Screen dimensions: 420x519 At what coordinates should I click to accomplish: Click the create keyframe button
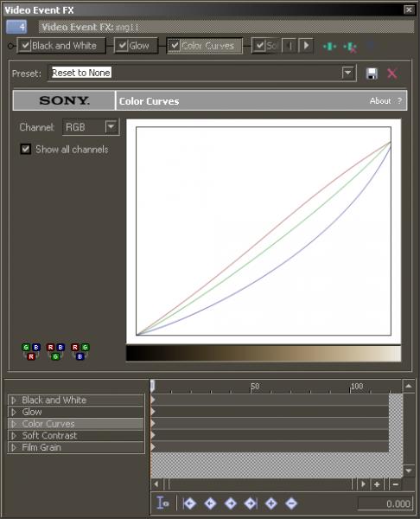271,503
